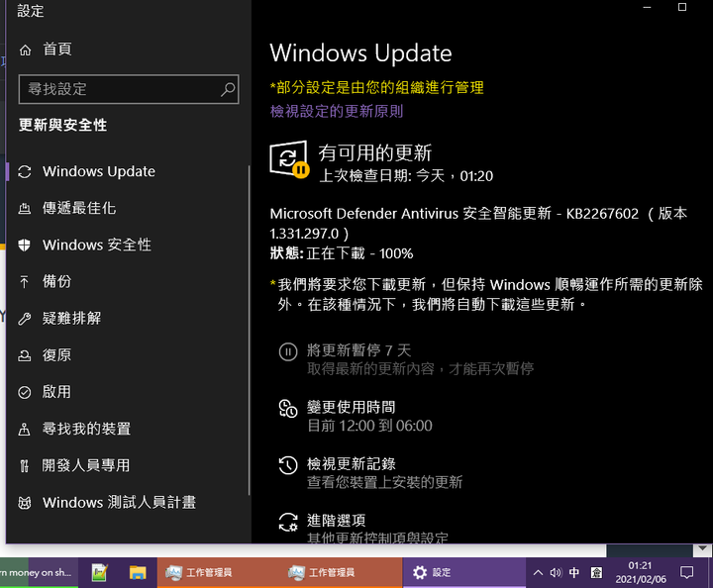The height and width of the screenshot is (588, 713).
Task: Open the 首頁 home icon
Action: click(x=25, y=49)
